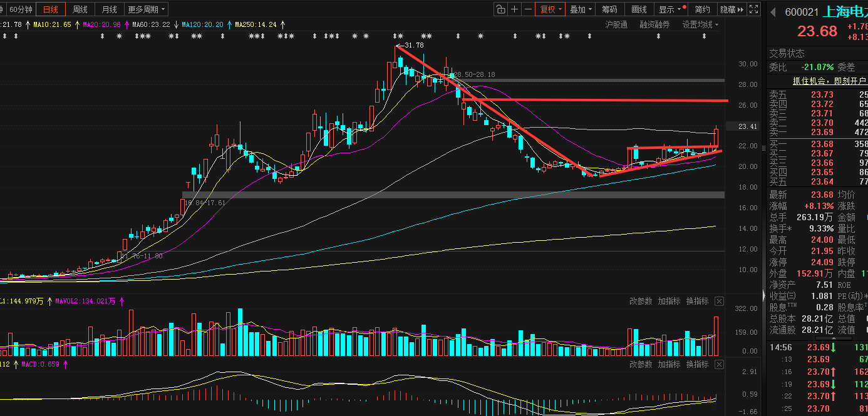
Task: Click the 买五 bid price 23.64
Action: pyautogui.click(x=822, y=181)
